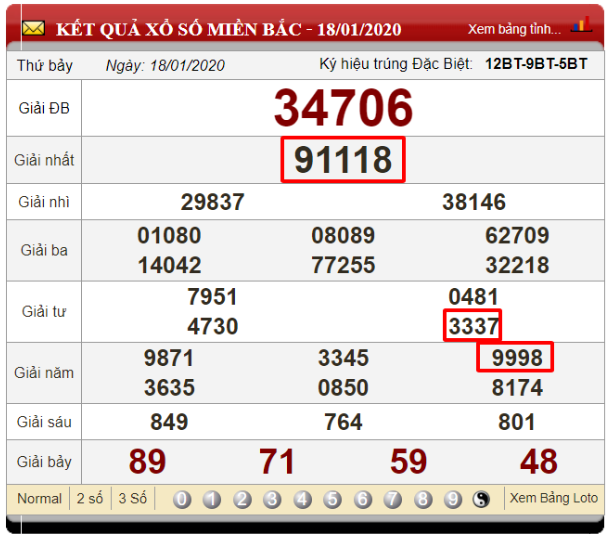
Task: Select digit 1 filter circle
Action: tap(212, 499)
